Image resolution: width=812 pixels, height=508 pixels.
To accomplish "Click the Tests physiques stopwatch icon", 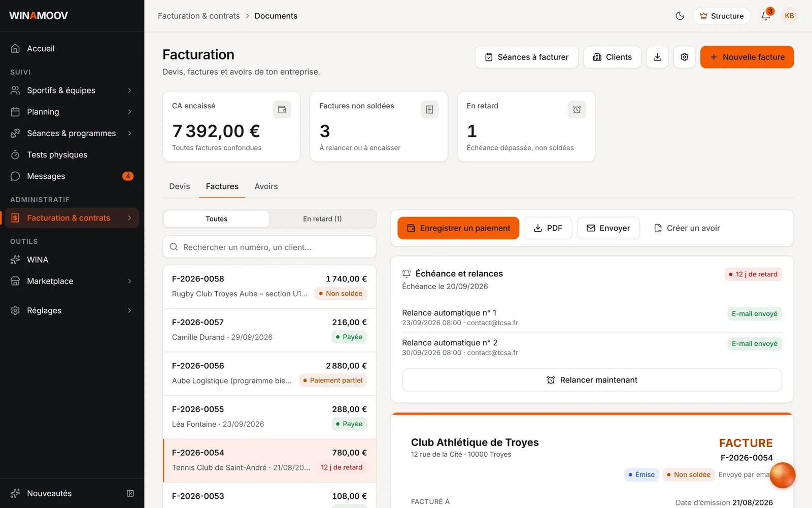I will tap(15, 154).
